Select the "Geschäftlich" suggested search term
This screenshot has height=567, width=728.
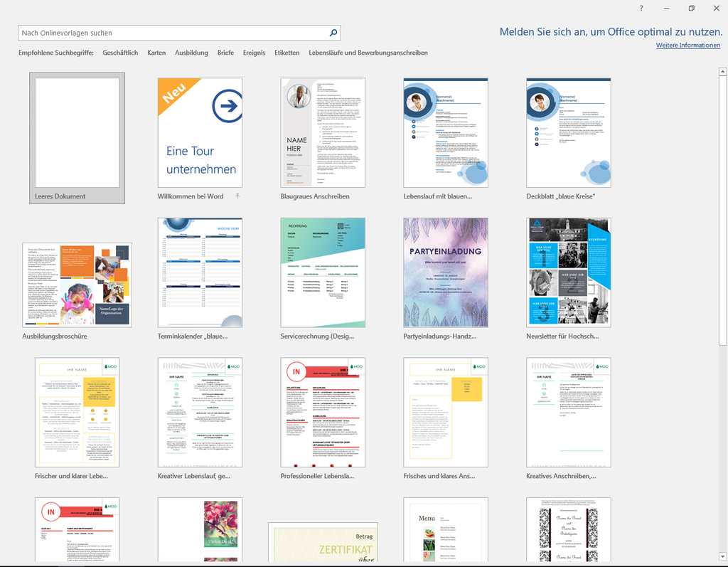[119, 53]
